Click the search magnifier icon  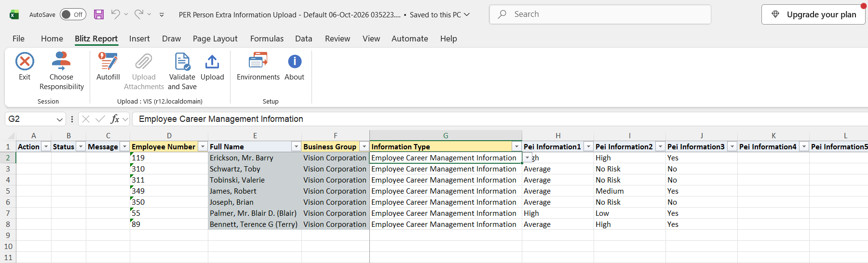[502, 14]
